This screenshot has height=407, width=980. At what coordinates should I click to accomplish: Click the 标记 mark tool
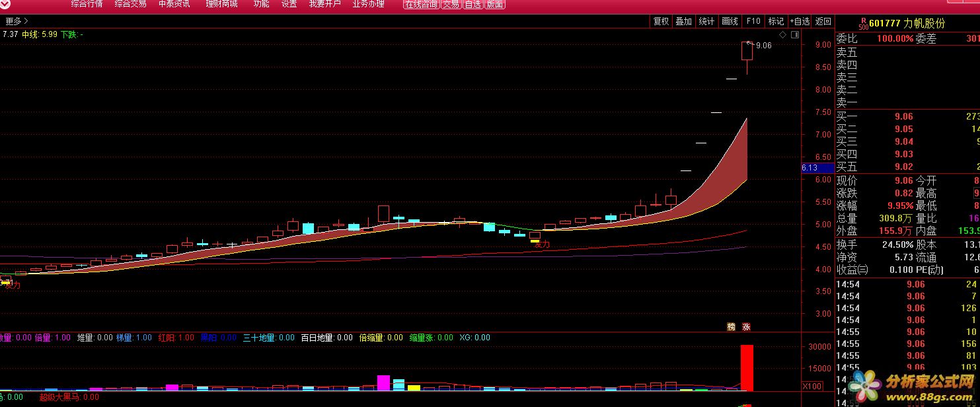click(776, 21)
